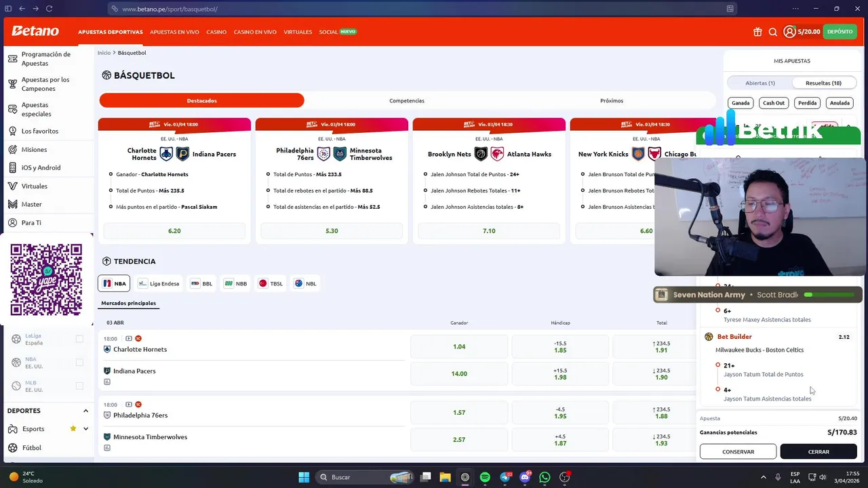Viewport: 868px width, 488px height.
Task: Click the CERRAR button
Action: point(818,451)
